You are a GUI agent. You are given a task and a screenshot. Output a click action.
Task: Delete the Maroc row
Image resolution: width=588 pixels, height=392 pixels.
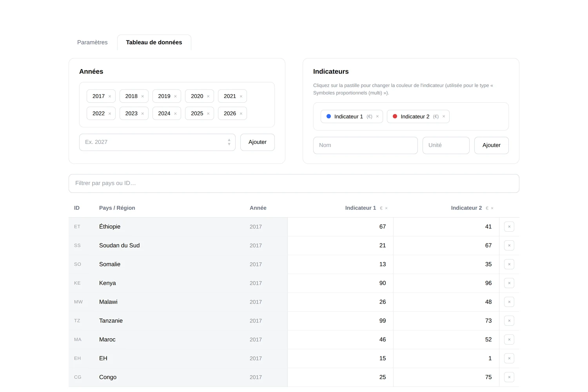pyautogui.click(x=509, y=339)
